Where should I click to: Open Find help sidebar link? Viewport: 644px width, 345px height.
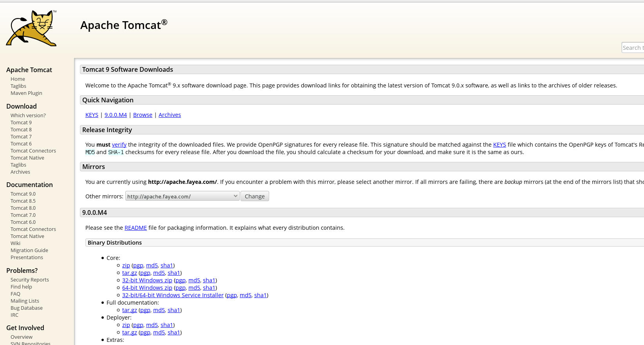[x=21, y=287]
